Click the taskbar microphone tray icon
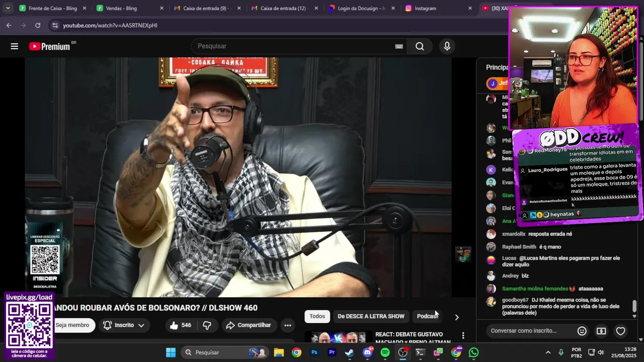The width and height of the screenshot is (644, 362). click(x=561, y=352)
